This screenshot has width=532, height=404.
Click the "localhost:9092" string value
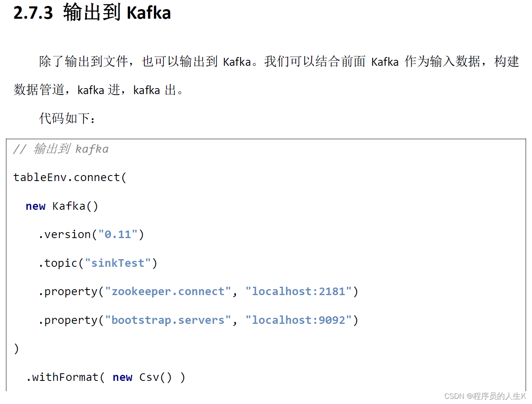(x=298, y=320)
